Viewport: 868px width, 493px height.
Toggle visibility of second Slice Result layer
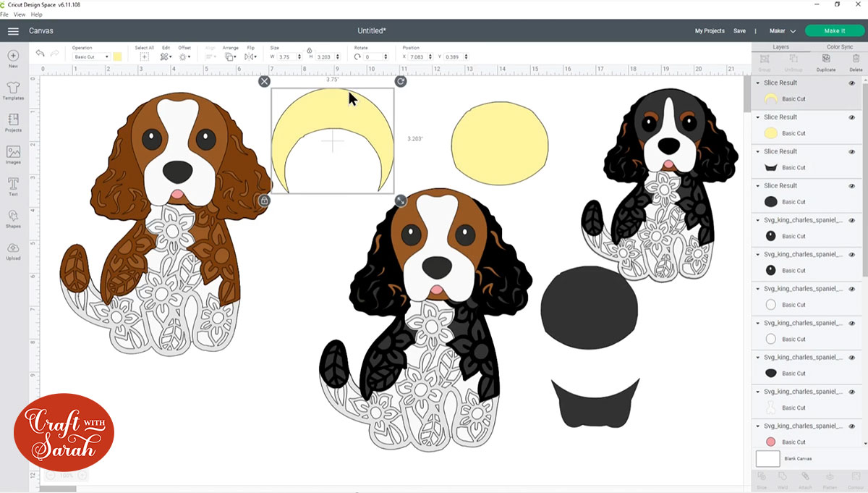click(851, 117)
